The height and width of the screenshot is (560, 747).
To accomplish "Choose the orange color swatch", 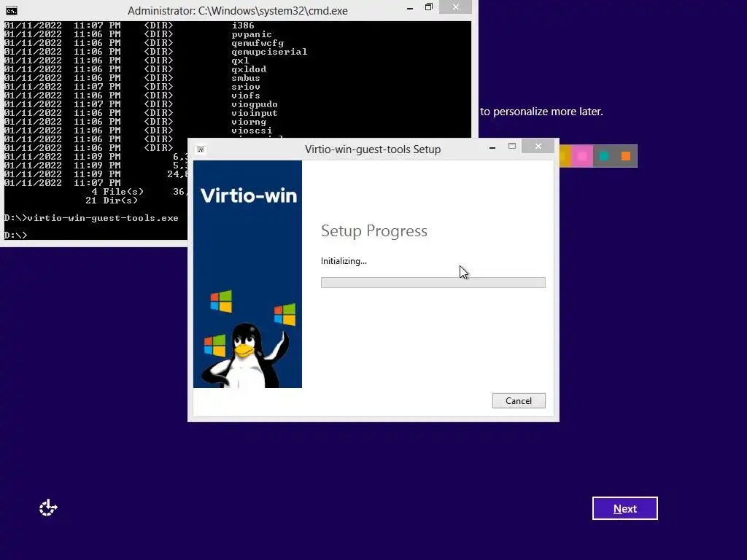I will coord(625,156).
